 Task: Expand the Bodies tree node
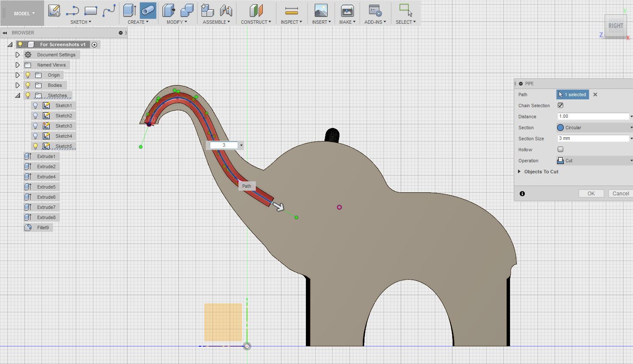(x=17, y=85)
